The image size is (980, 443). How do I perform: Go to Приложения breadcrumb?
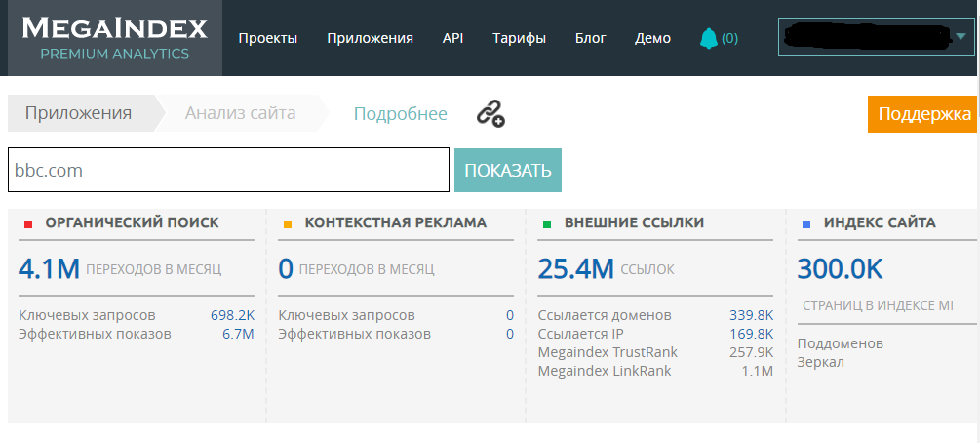pos(79,113)
